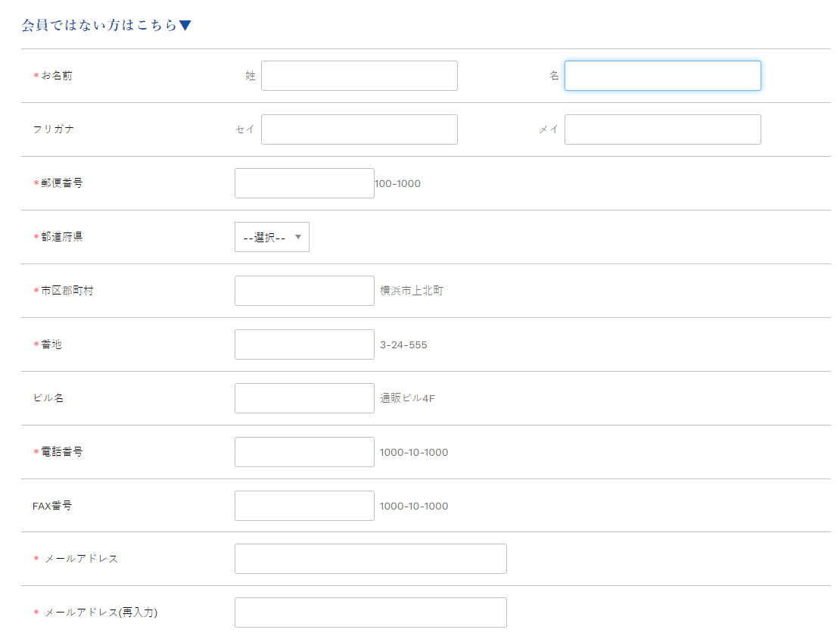Click the フリガナ row label
Screen dimensions: 840x639
[x=53, y=129]
